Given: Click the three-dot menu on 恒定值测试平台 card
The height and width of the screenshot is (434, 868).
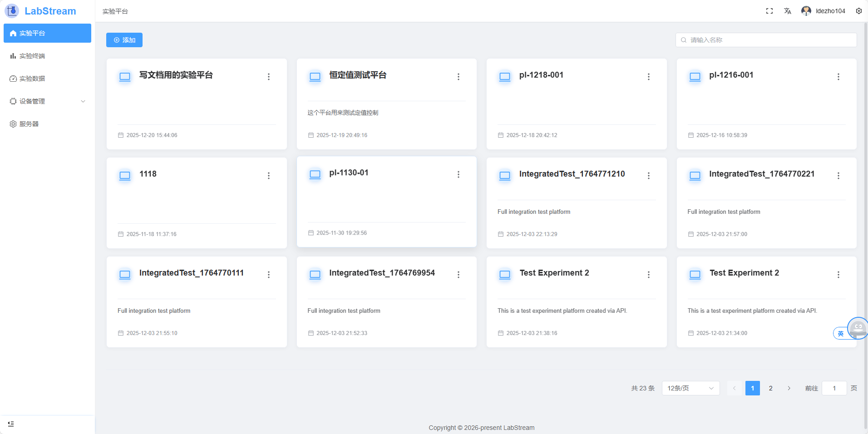Looking at the screenshot, I should [x=458, y=77].
